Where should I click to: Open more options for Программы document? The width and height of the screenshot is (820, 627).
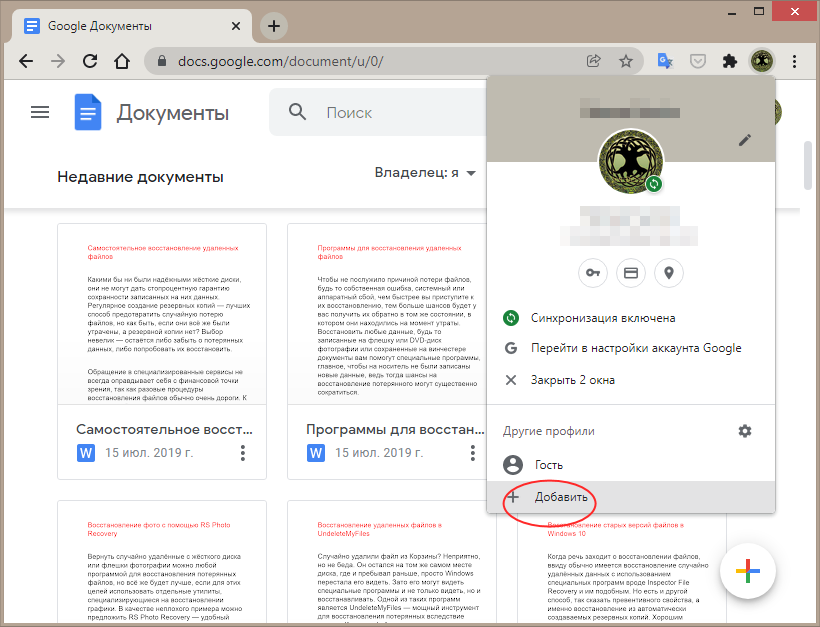point(473,453)
